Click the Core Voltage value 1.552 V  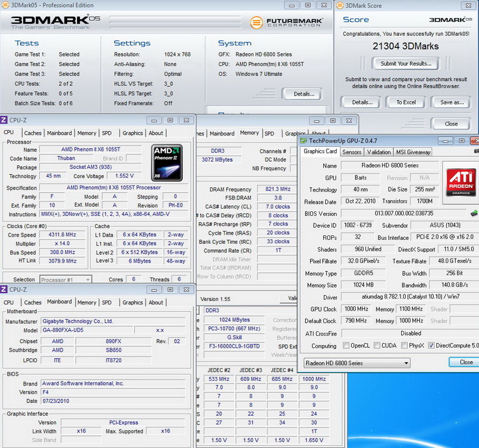coord(124,175)
